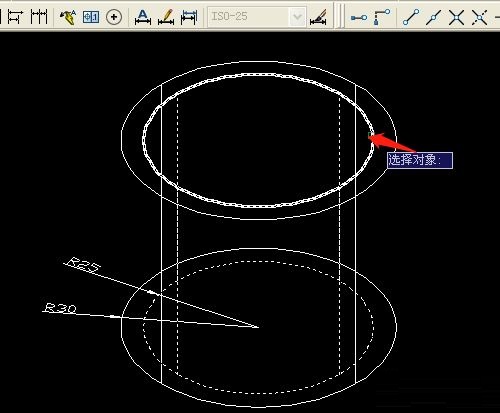
Task: Choose the Dimension Text Edit pencil tool
Action: coord(166,17)
